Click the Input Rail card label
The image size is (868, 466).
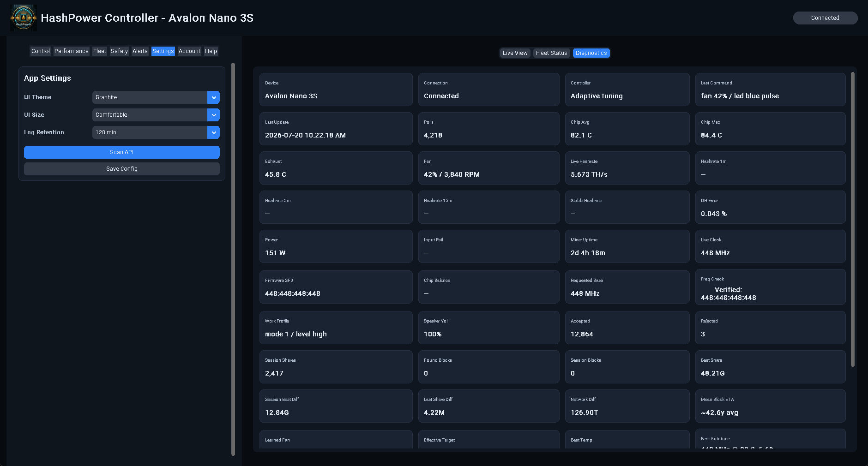[434, 240]
